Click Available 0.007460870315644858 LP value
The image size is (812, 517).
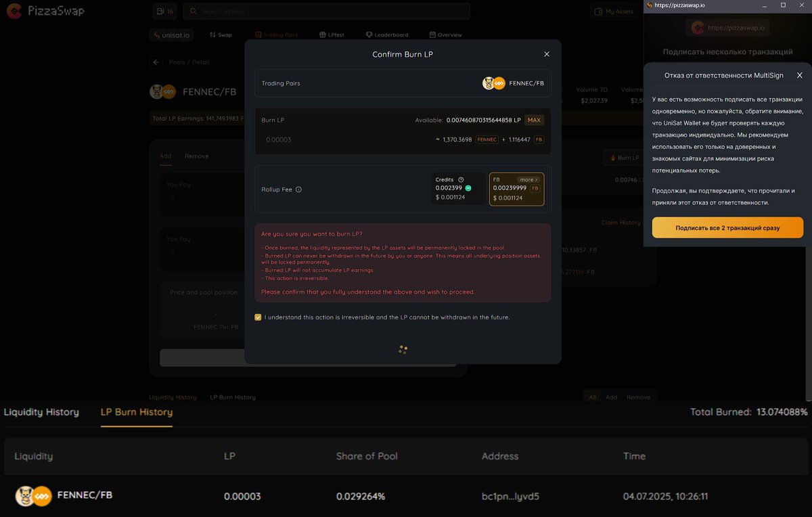(x=484, y=120)
